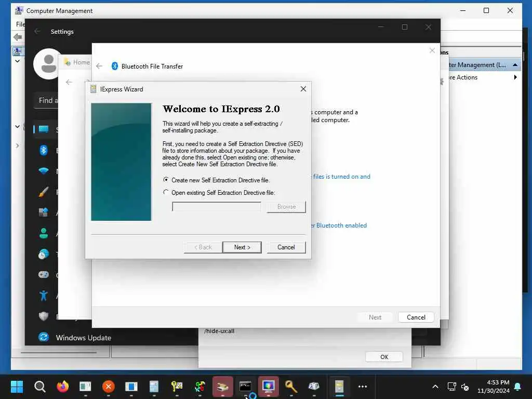Viewport: 532px width, 399px height.
Task: Show hidden system tray icons
Action: coord(435,387)
